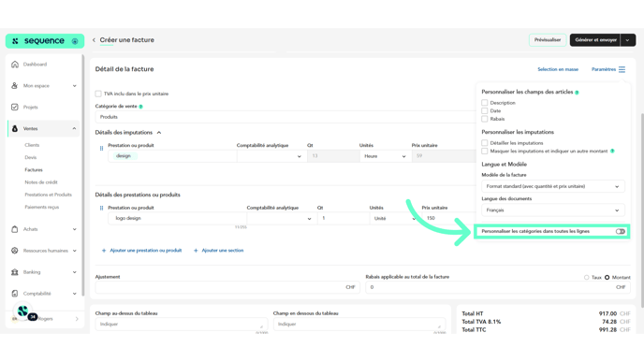This screenshot has height=362, width=644.
Task: Open Langue des documents dropdown
Action: 553,210
